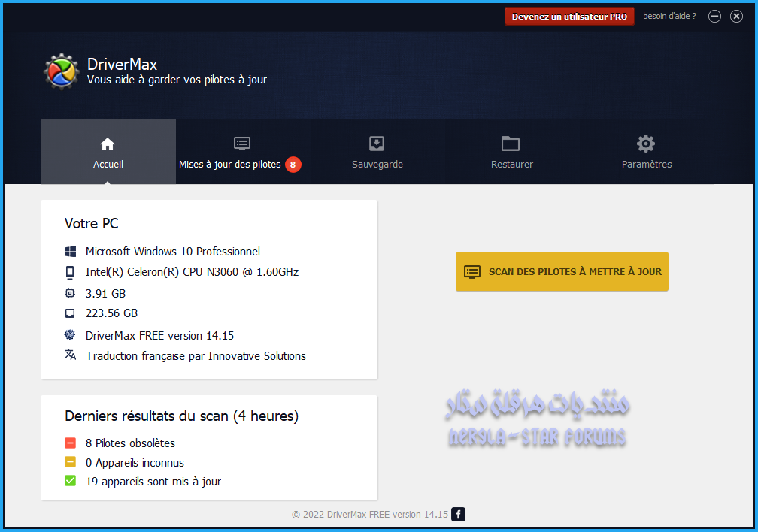758x532 pixels.
Task: Click the Windows logo icon
Action: (x=70, y=251)
